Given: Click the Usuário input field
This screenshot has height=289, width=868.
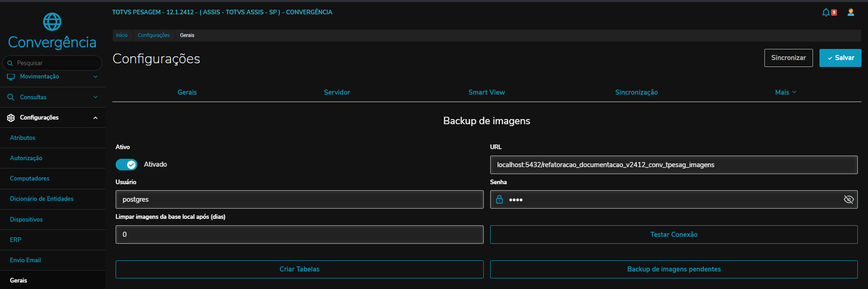Looking at the screenshot, I should point(299,199).
